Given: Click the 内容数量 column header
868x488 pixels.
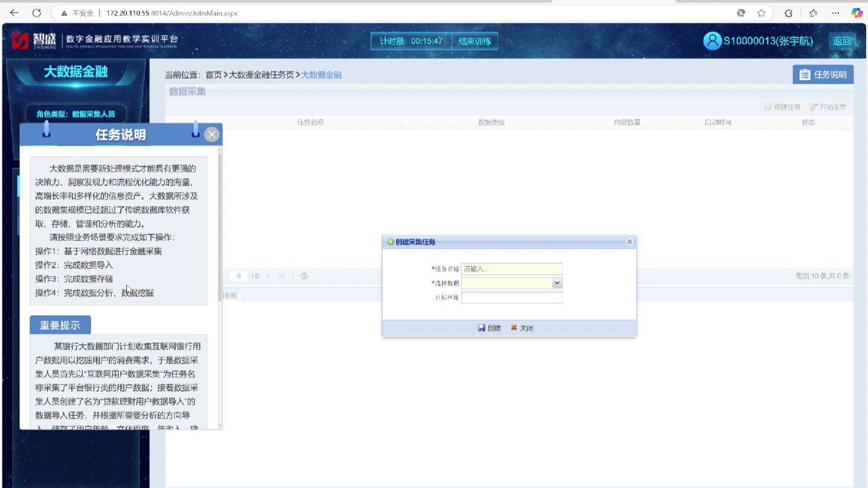Looking at the screenshot, I should tap(627, 122).
